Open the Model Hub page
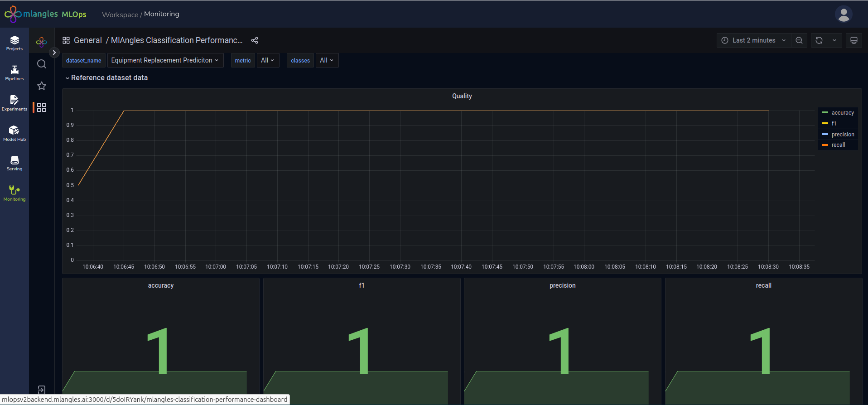Screen dimensions: 868x405 (14, 134)
